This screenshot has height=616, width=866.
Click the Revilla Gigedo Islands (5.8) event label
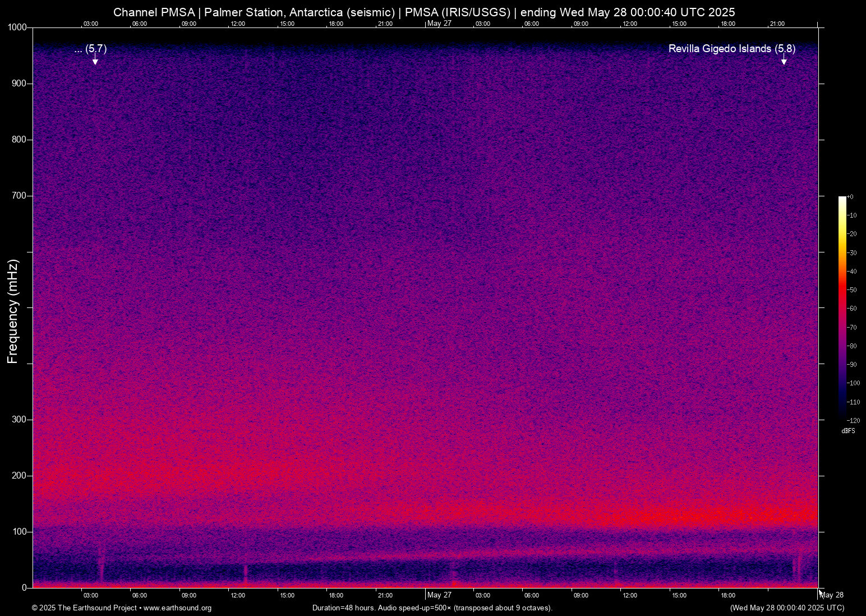(x=731, y=49)
